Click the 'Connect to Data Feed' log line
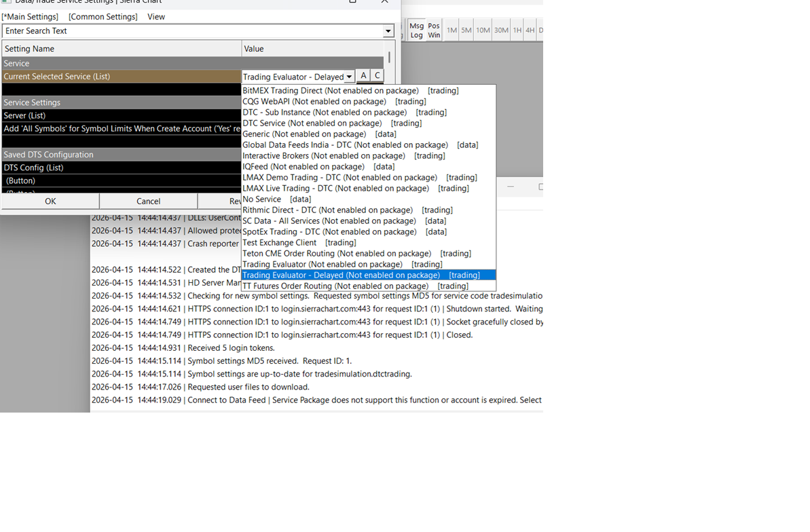This screenshot has width=810, height=532. pyautogui.click(x=316, y=400)
